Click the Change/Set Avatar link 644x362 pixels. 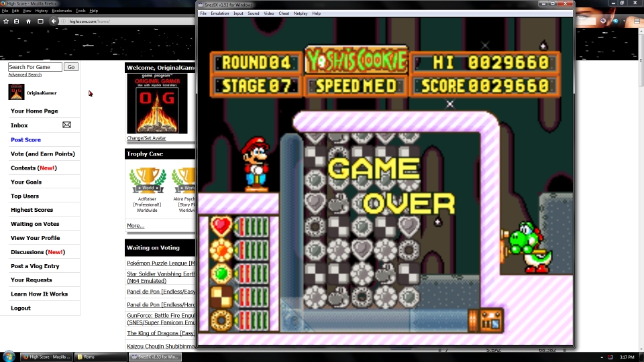coord(146,139)
